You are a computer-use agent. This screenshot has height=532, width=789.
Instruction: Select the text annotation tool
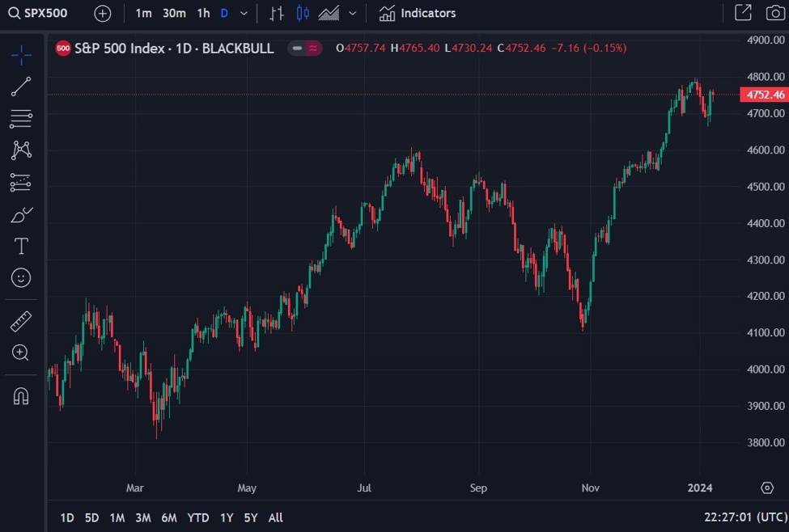21,246
